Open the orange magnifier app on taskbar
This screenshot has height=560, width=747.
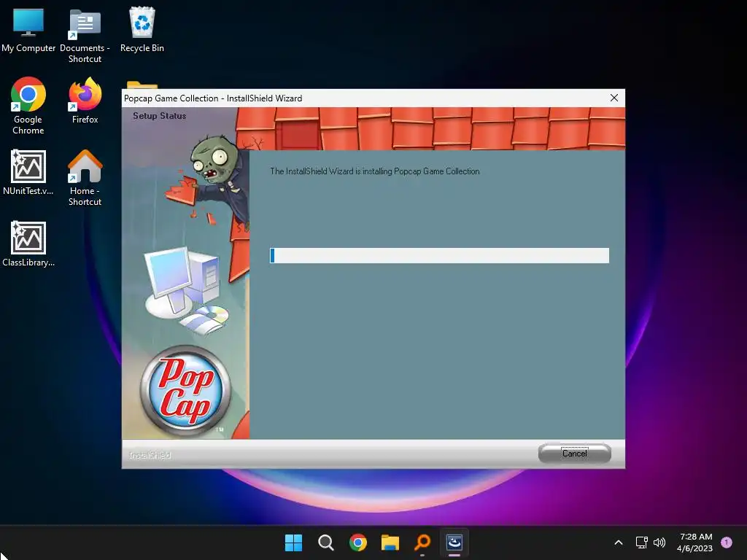pyautogui.click(x=422, y=542)
